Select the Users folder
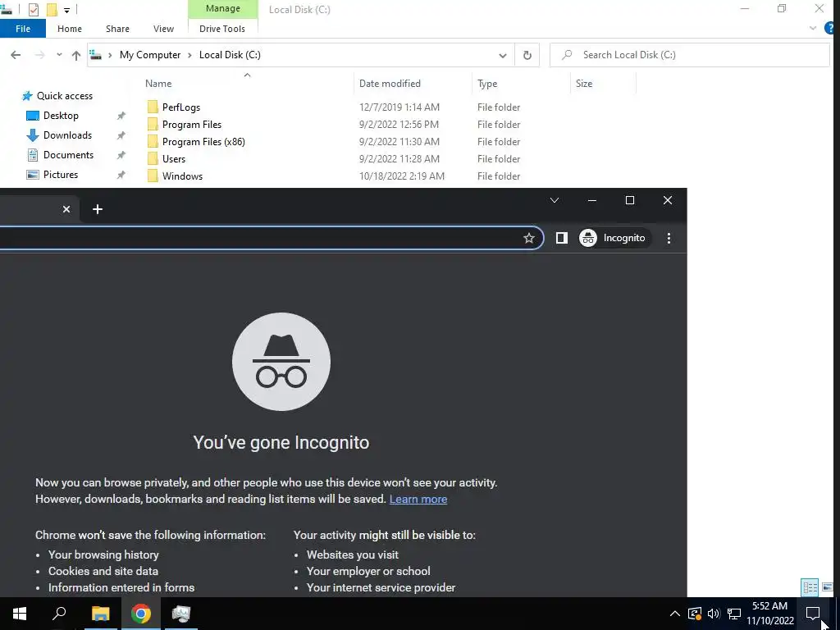Image resolution: width=840 pixels, height=630 pixels. click(174, 158)
